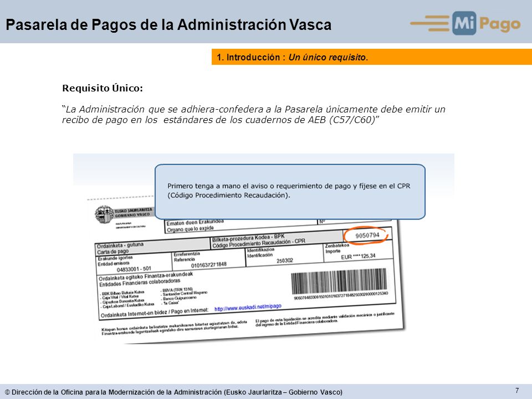Select the amount EUR ****125,34
The width and height of the screenshot is (532, 399).
359,257
